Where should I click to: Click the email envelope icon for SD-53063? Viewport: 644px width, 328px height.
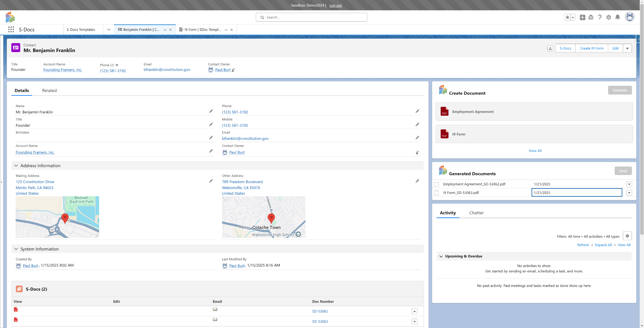coord(215,320)
